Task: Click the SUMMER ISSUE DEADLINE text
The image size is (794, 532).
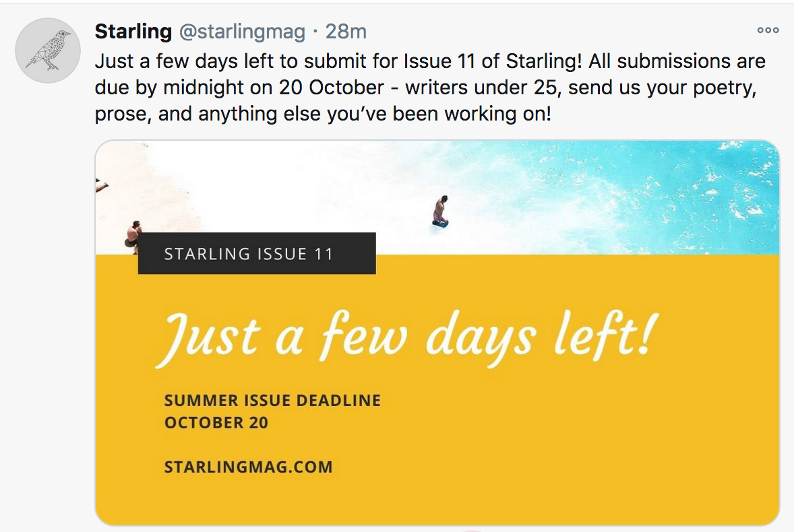Action: tap(272, 401)
